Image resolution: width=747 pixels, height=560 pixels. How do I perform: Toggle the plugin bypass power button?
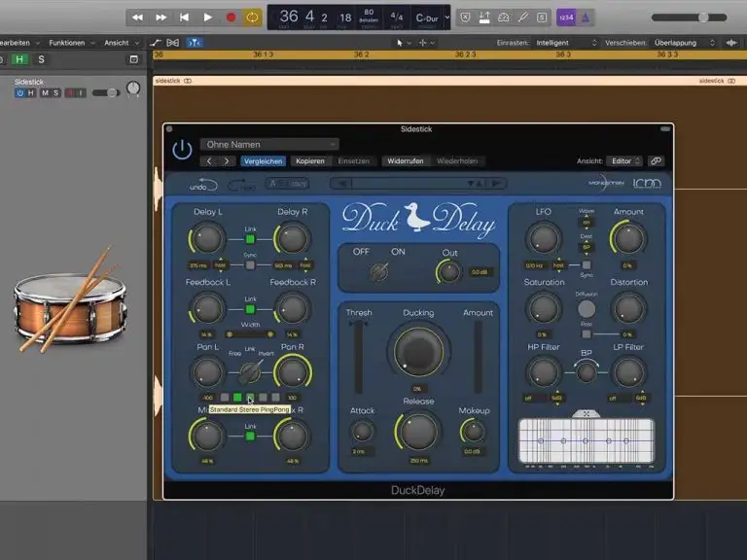pyautogui.click(x=182, y=150)
